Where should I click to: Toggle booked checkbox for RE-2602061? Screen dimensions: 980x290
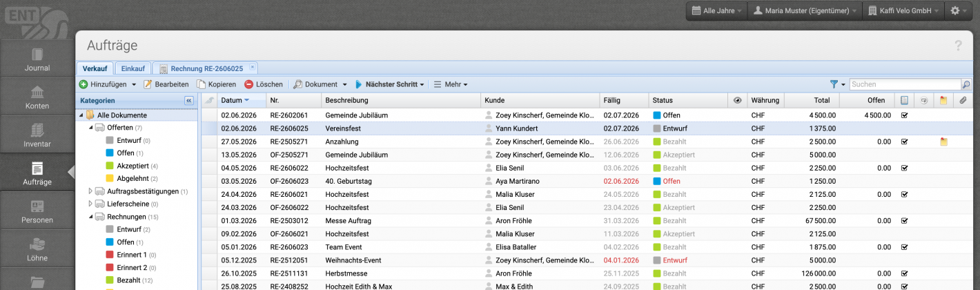(904, 115)
